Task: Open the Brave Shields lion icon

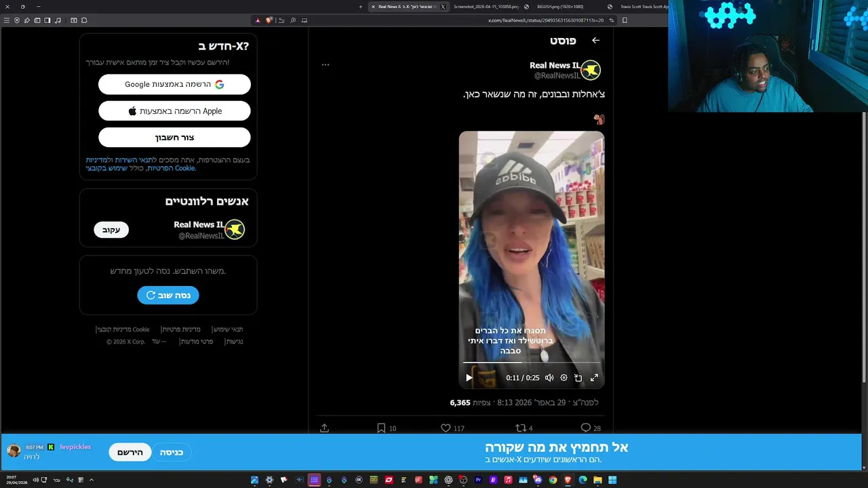Action: point(269,20)
